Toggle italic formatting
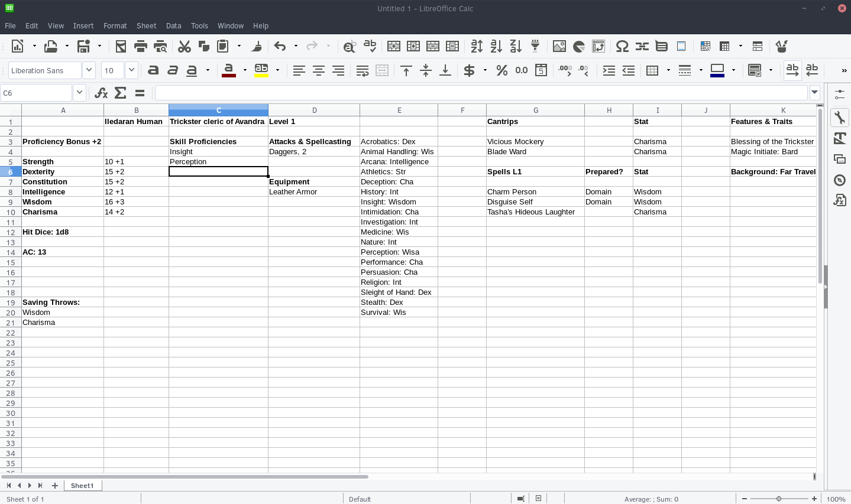The height and width of the screenshot is (504, 851). 173,70
